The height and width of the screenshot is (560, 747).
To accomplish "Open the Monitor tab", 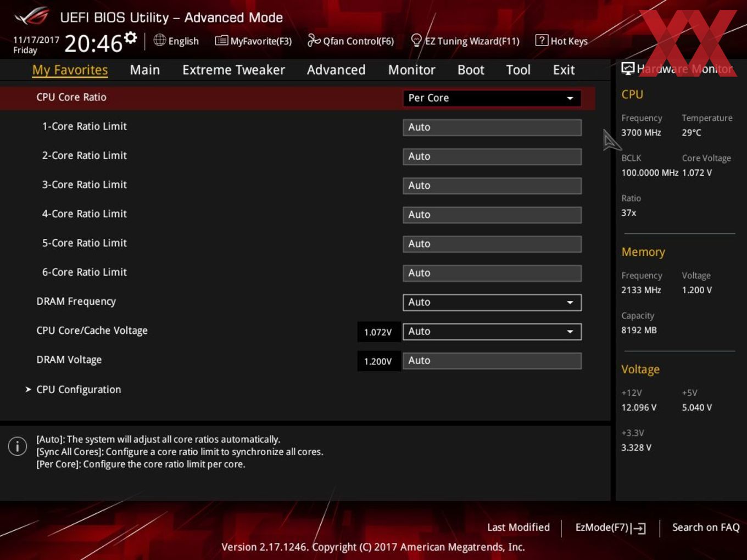I will 411,70.
